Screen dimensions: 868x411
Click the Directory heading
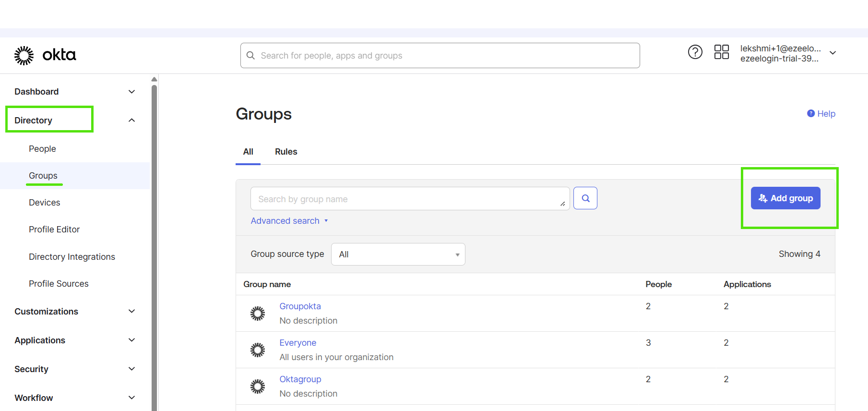click(x=33, y=121)
